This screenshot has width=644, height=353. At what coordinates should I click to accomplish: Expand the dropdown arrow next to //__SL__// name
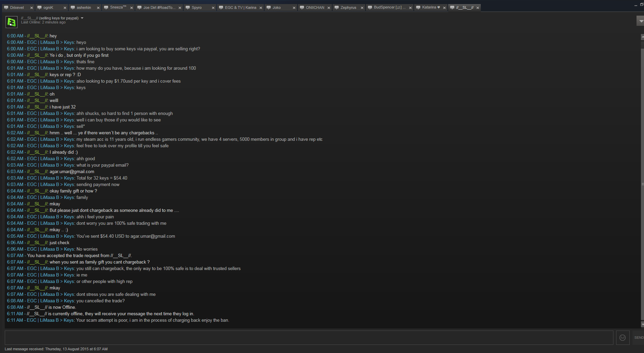pos(82,18)
